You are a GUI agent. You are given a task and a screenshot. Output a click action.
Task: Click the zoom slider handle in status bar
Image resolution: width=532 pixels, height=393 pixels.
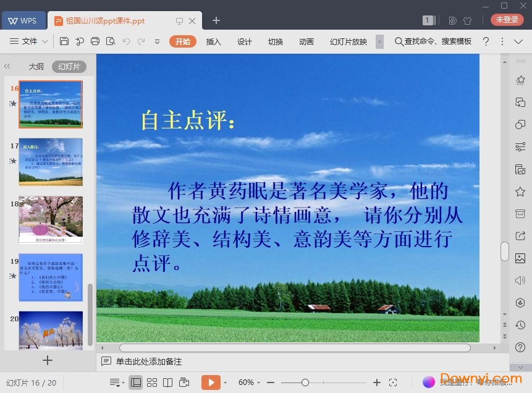click(305, 382)
